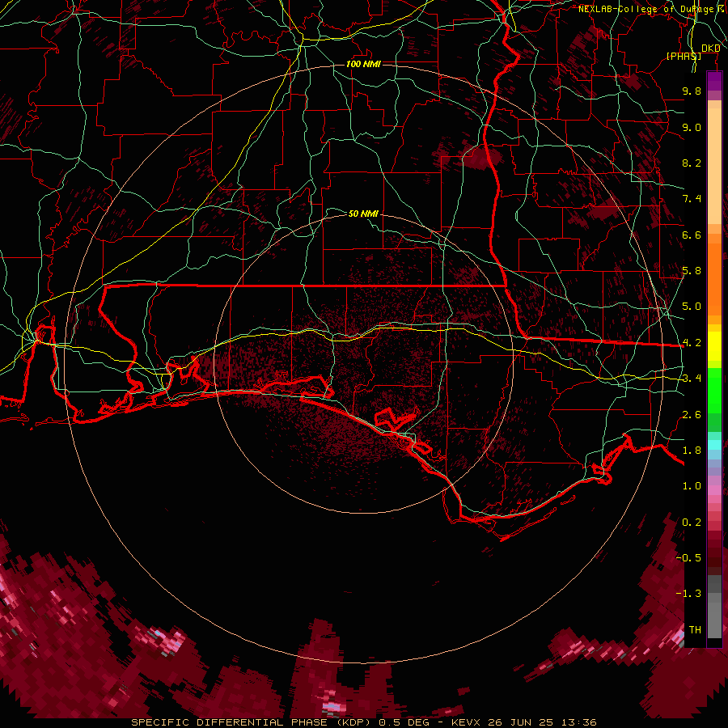This screenshot has width=728, height=728.
Task: Pick the cyan color bar segment
Action: tap(714, 445)
